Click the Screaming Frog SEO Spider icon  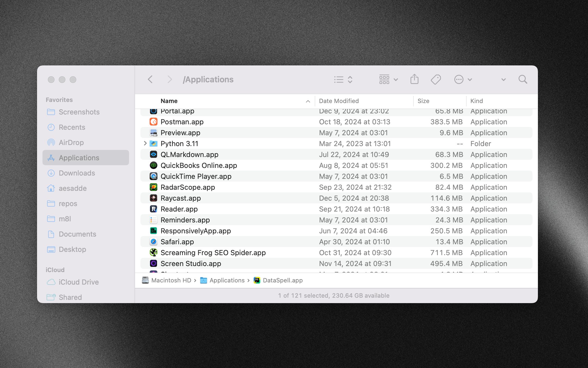pyautogui.click(x=153, y=253)
